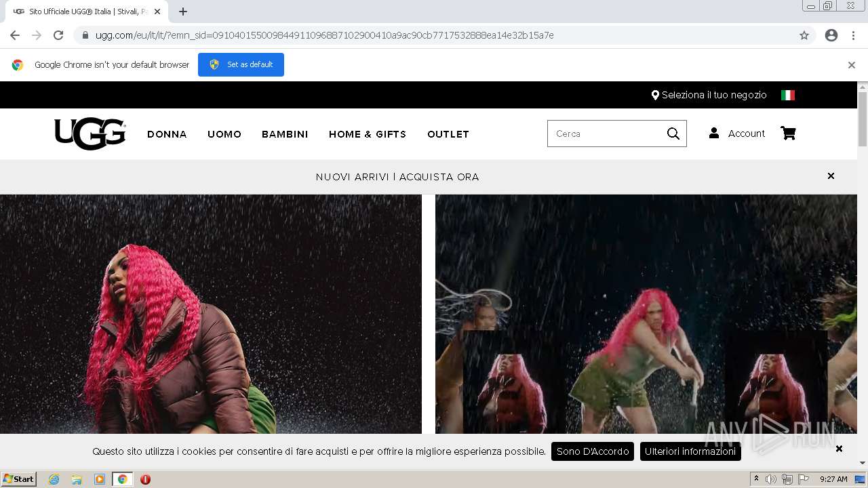Viewport: 868px width, 488px height.
Task: Dismiss the Nuovi Arrivi banner
Action: pyautogui.click(x=831, y=176)
